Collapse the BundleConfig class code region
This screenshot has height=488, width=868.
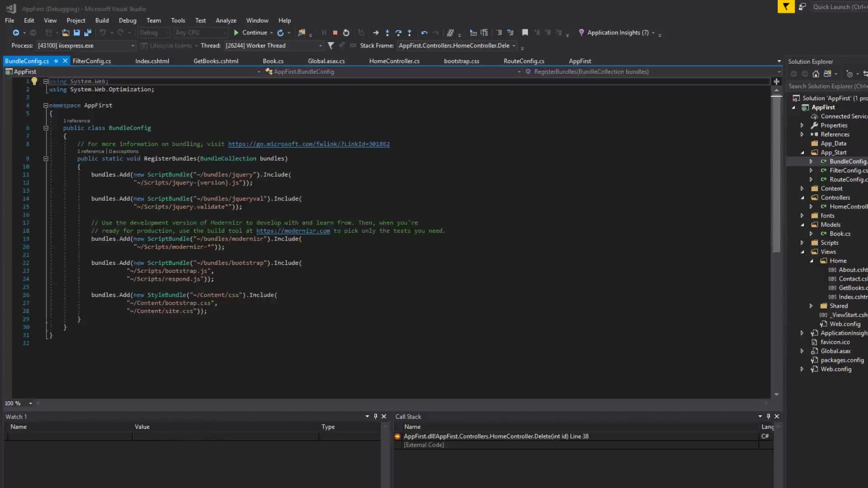[46, 128]
